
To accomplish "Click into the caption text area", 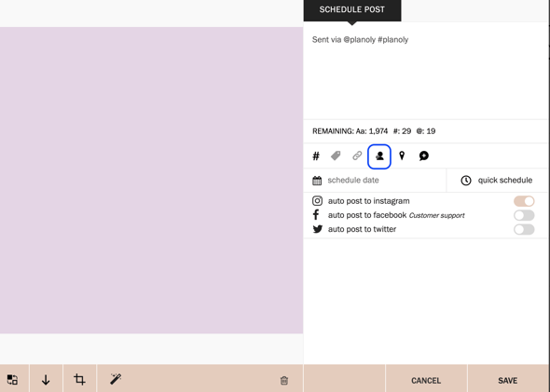I will click(425, 72).
